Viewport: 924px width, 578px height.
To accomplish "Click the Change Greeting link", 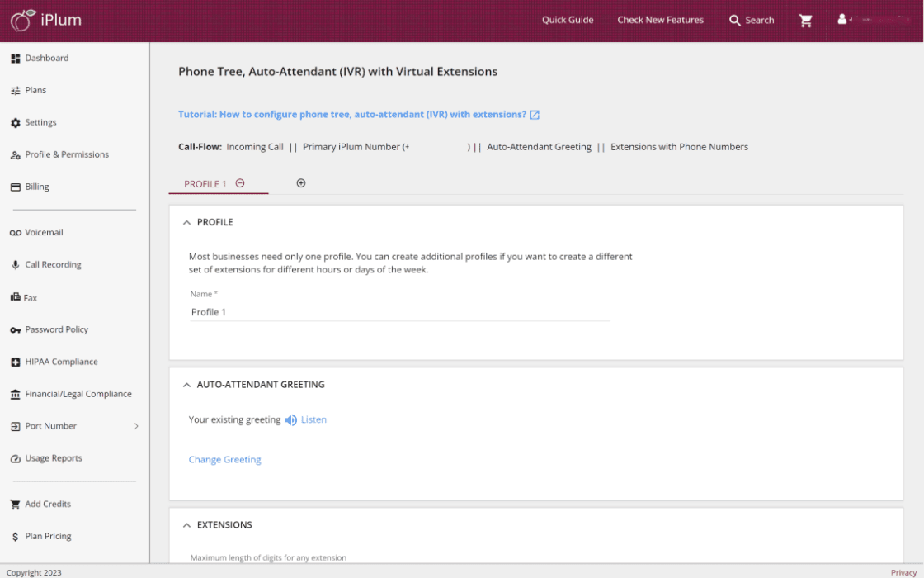I will point(224,460).
